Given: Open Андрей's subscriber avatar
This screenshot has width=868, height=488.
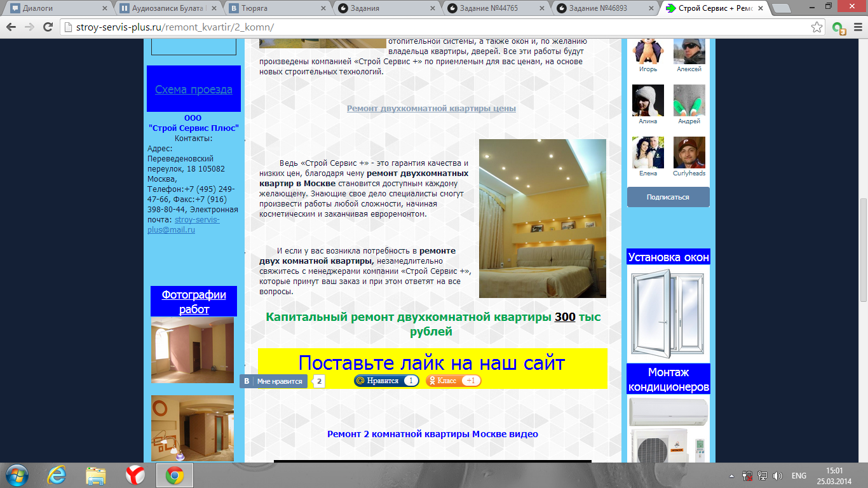Looking at the screenshot, I should point(689,100).
